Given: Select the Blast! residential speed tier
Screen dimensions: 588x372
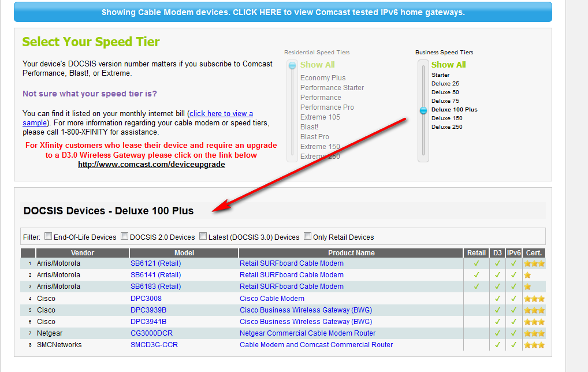Looking at the screenshot, I should [x=309, y=127].
